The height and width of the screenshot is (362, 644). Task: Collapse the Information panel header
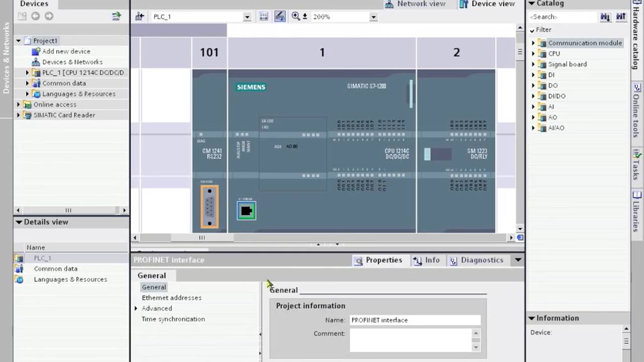pyautogui.click(x=531, y=318)
